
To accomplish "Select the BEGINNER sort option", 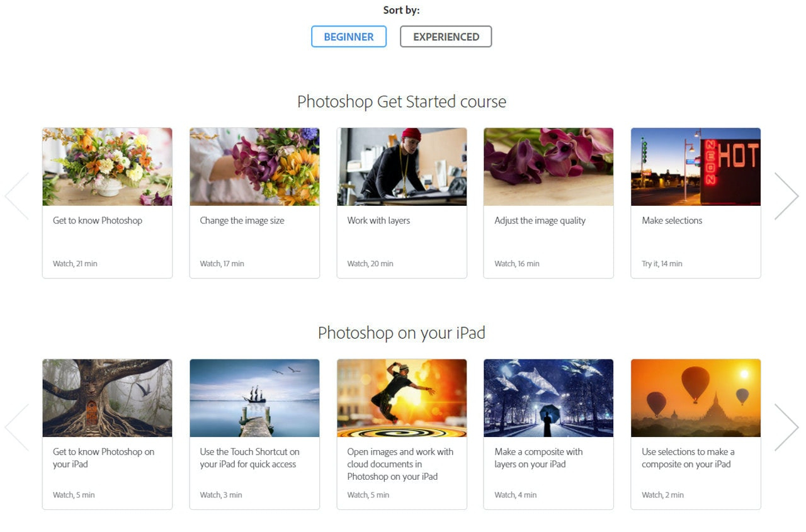I will click(x=348, y=37).
